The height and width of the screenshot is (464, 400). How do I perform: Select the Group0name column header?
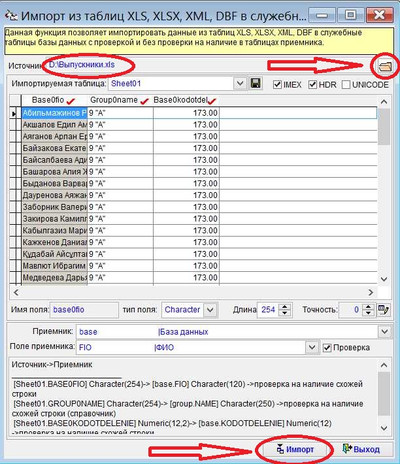pyautogui.click(x=120, y=100)
